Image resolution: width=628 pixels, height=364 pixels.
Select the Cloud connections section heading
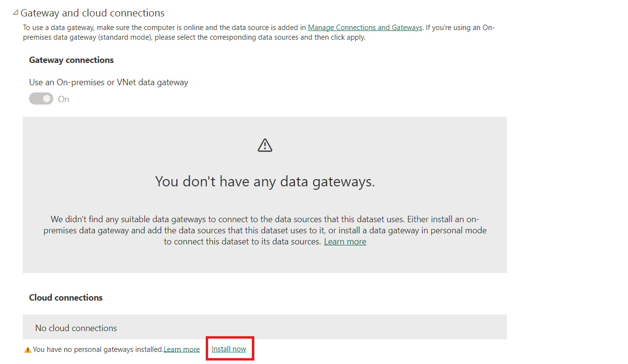pyautogui.click(x=65, y=297)
